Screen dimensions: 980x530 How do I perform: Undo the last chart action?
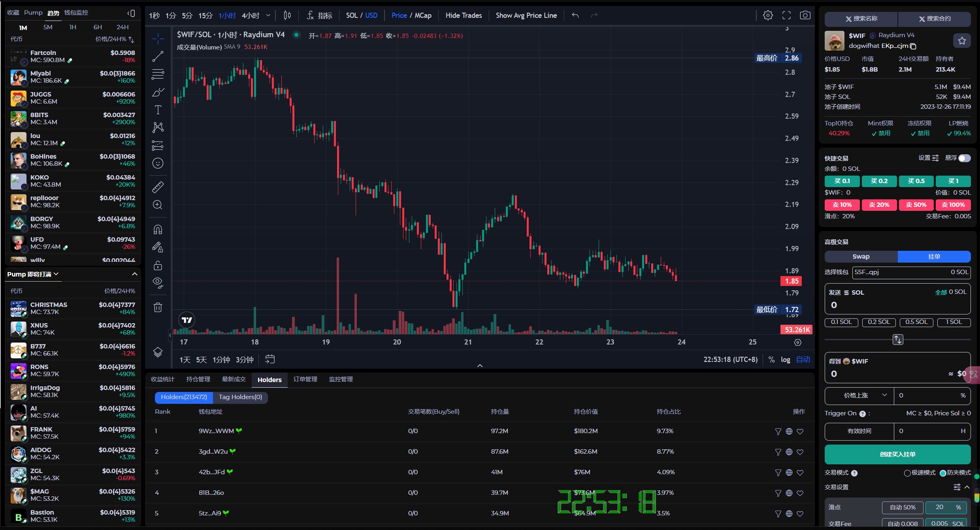(575, 15)
